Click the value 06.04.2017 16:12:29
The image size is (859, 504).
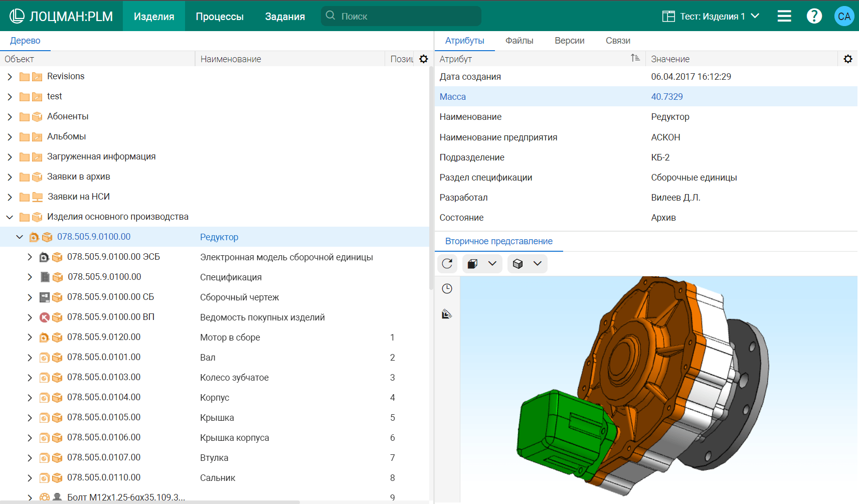pos(691,77)
